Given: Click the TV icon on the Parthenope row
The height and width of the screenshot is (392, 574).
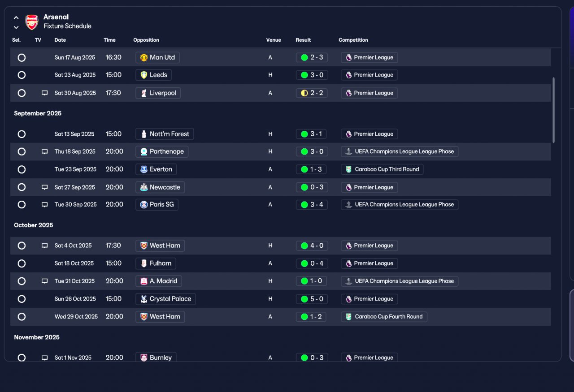Looking at the screenshot, I should point(44,152).
